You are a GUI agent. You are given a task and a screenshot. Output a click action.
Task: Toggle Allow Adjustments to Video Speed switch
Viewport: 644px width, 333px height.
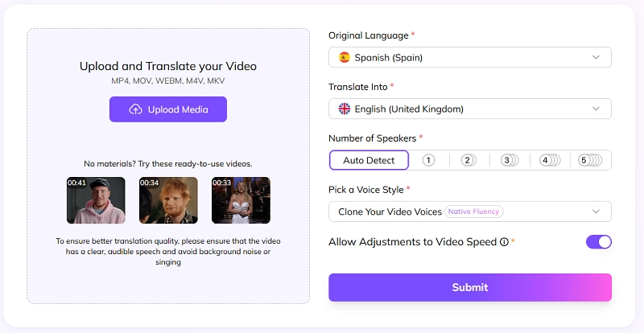(598, 242)
